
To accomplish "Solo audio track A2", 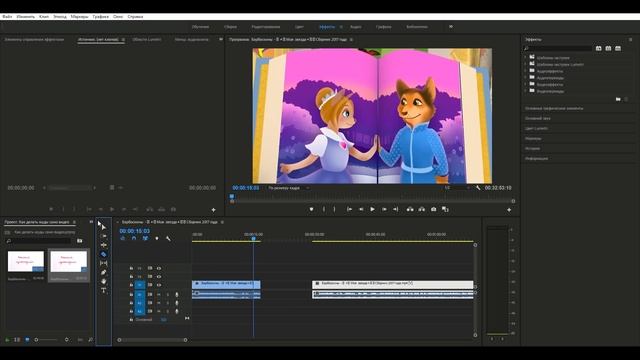I will (167, 303).
